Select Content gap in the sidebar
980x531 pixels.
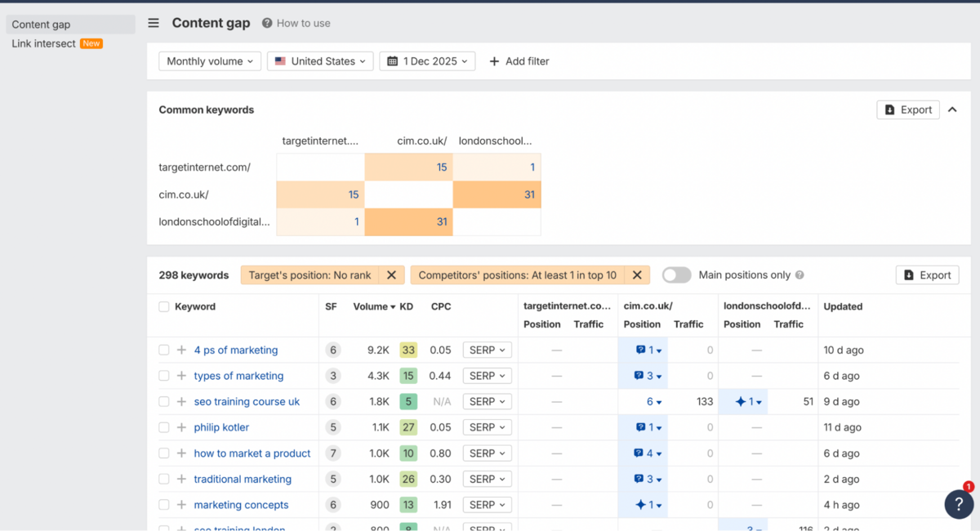pos(69,25)
